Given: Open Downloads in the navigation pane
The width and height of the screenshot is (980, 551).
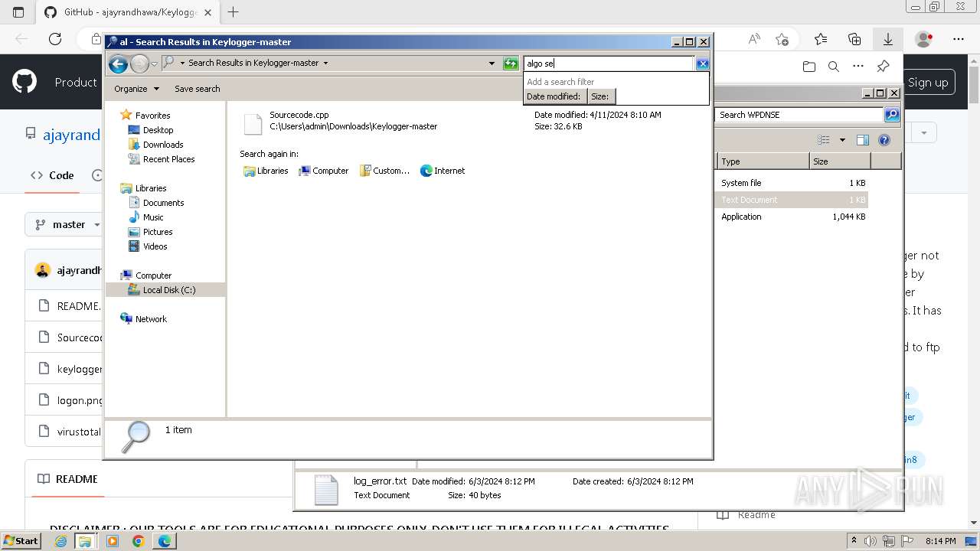Looking at the screenshot, I should (x=162, y=145).
